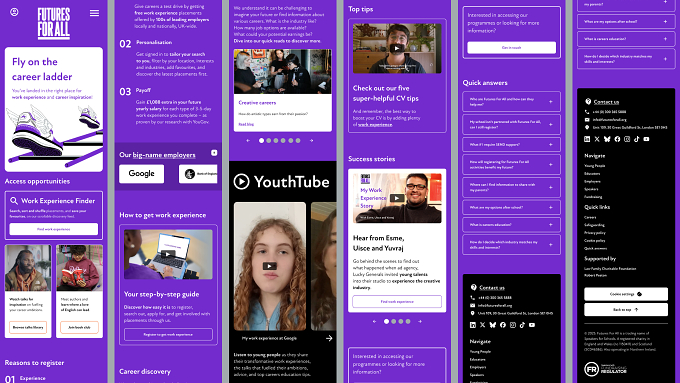The image size is (680, 383).
Task: Play the YouthTube curly-haired girl video
Action: click(269, 266)
